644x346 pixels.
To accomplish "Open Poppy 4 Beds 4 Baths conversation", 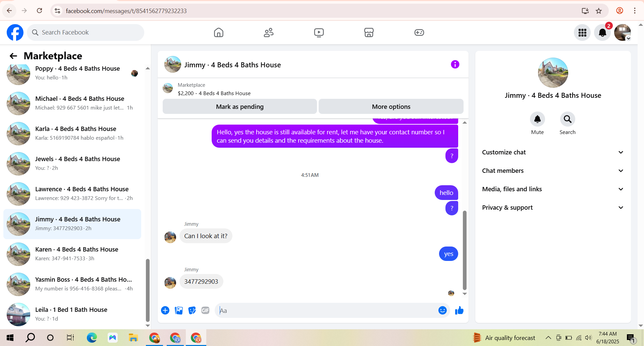I will 72,73.
